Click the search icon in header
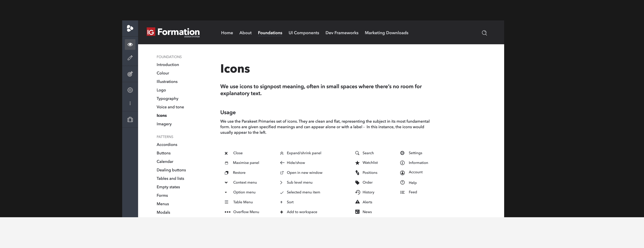Image resolution: width=644 pixels, height=248 pixels. (x=484, y=33)
